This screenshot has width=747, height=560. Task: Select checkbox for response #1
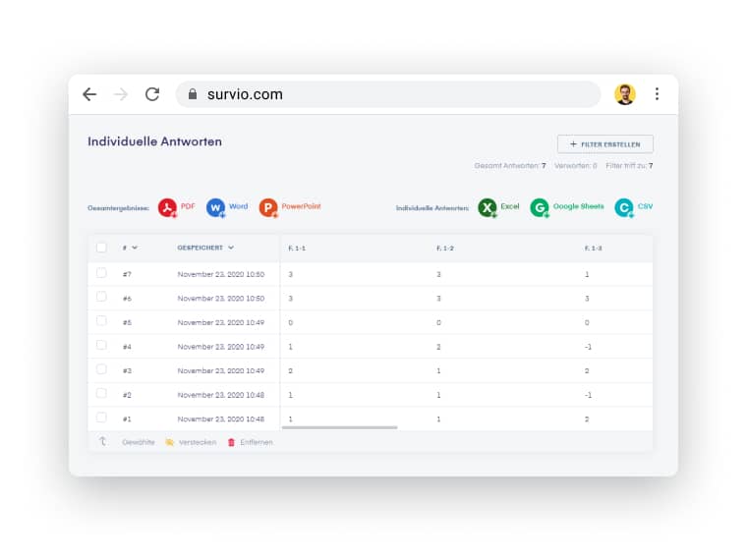[x=101, y=418]
